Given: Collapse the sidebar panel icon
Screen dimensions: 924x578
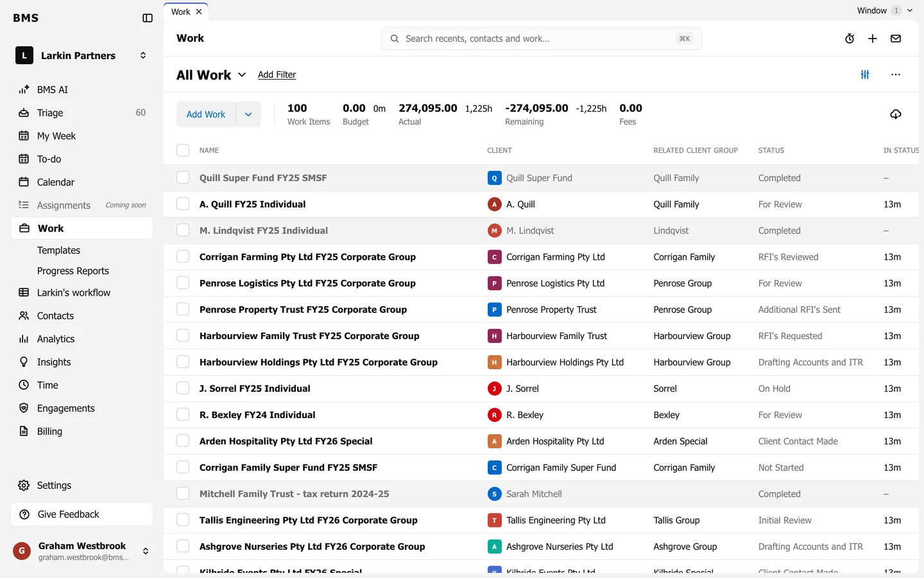Looking at the screenshot, I should tap(148, 18).
